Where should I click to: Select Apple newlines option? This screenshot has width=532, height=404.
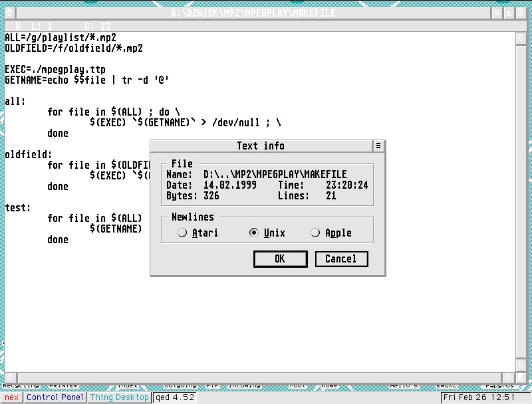(315, 233)
